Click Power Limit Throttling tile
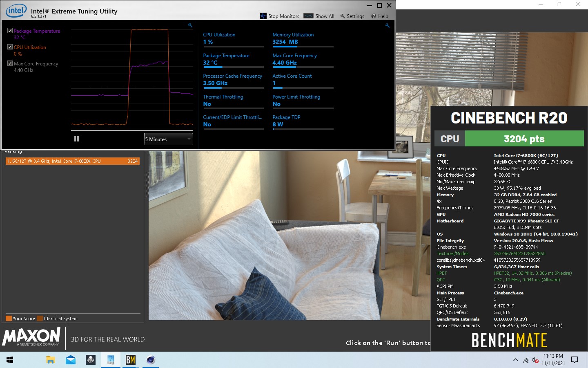 (303, 101)
